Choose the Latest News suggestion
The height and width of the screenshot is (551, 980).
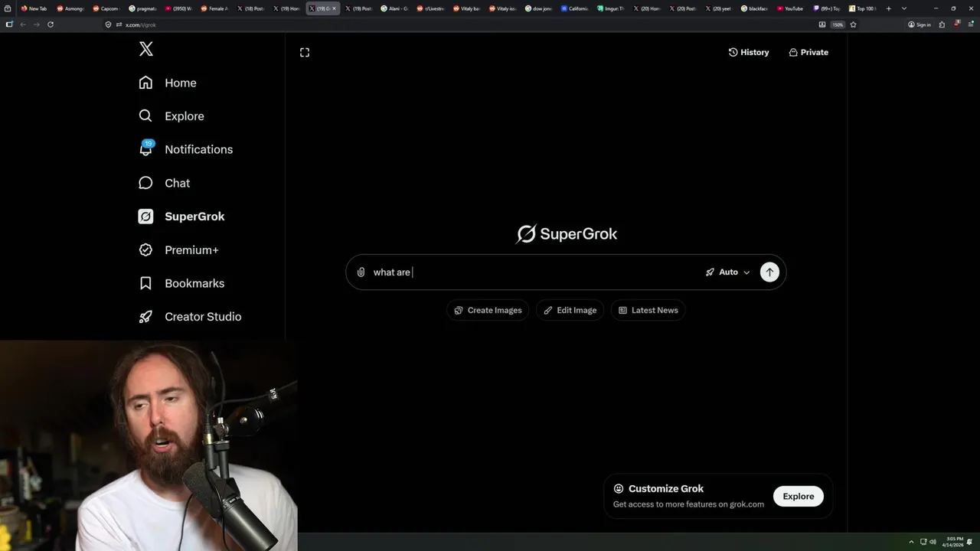click(648, 310)
